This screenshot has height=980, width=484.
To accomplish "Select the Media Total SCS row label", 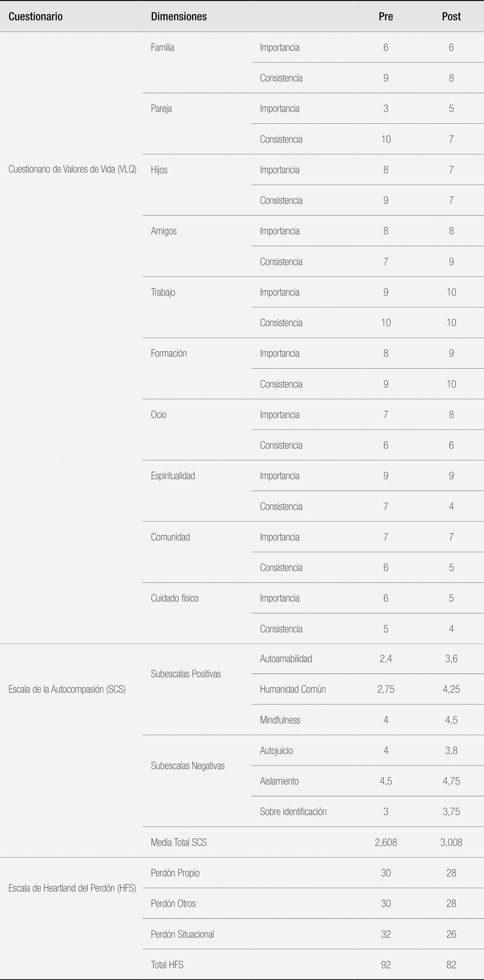I will pos(179,842).
